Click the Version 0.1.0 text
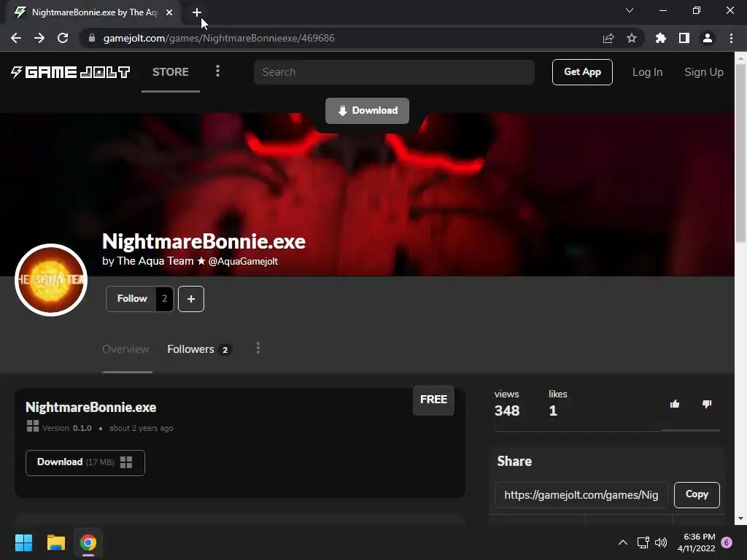Screen dimensions: 747x560 coord(66,428)
